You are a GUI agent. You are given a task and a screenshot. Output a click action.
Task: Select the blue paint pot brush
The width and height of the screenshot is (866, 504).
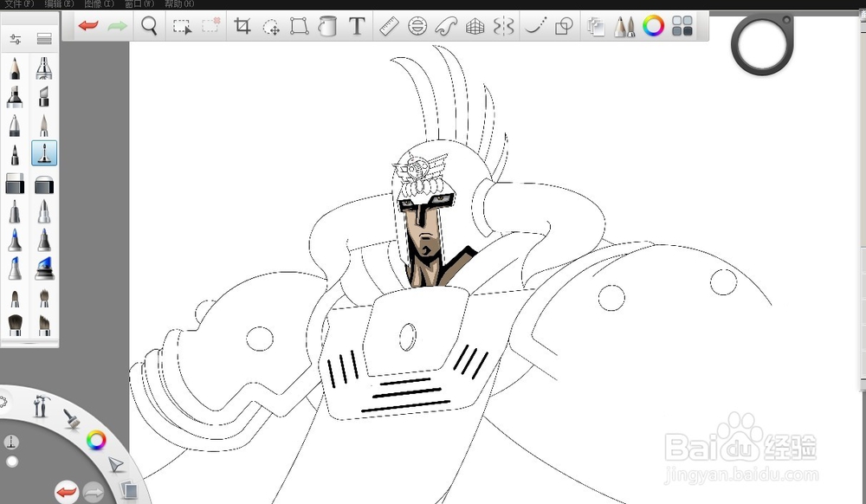[44, 268]
